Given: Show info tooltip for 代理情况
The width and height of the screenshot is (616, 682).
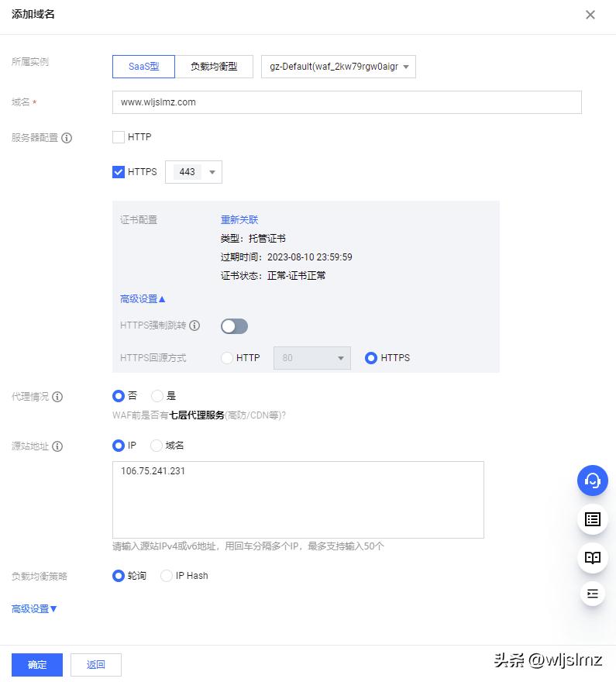Looking at the screenshot, I should (x=57, y=397).
